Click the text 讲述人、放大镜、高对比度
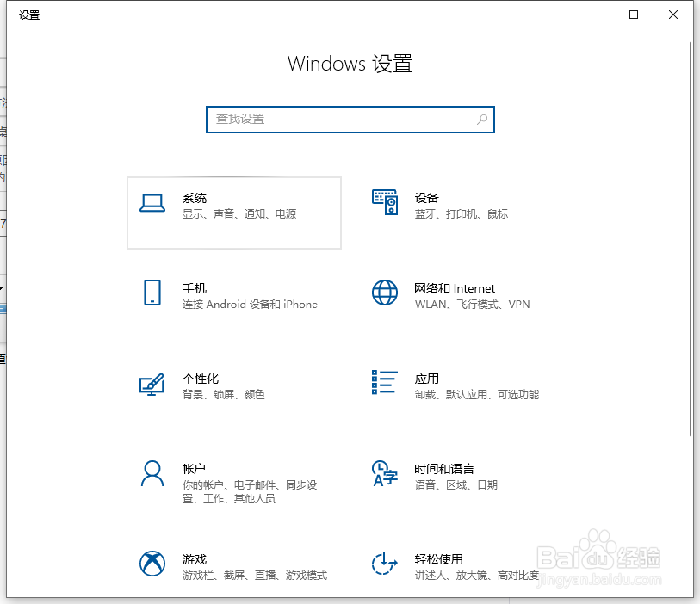700x604 pixels. (x=476, y=576)
